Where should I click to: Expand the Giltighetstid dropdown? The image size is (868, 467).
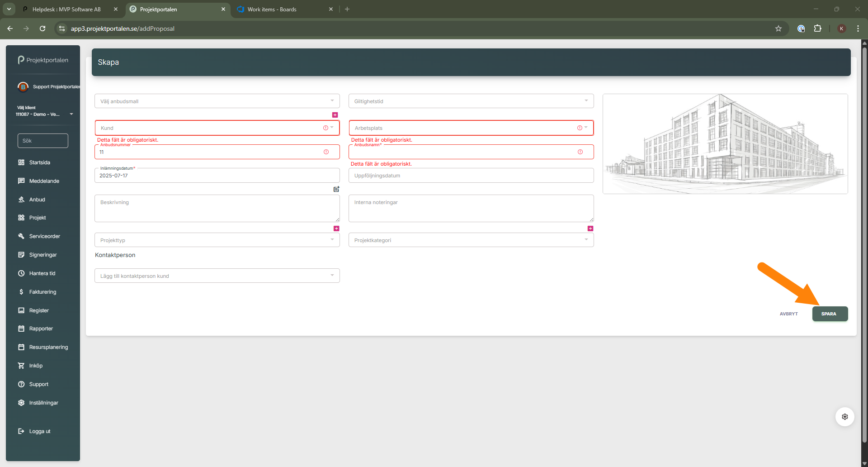point(471,101)
